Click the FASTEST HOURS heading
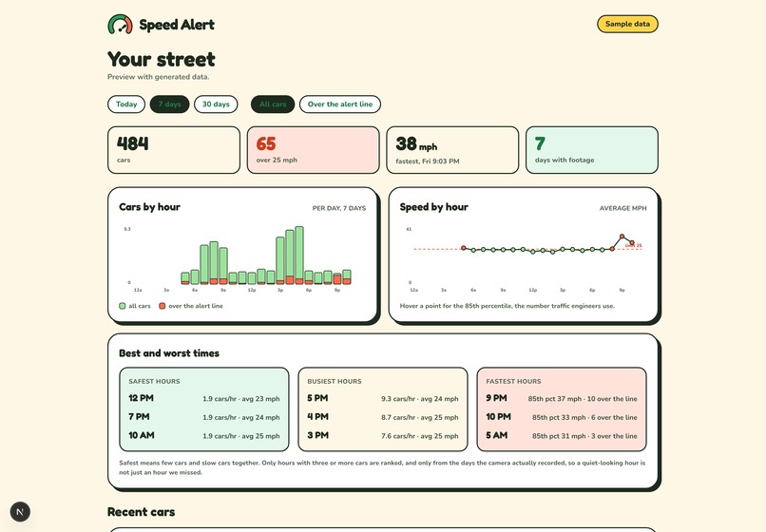Screen dimensions: 766x532 click(x=513, y=381)
